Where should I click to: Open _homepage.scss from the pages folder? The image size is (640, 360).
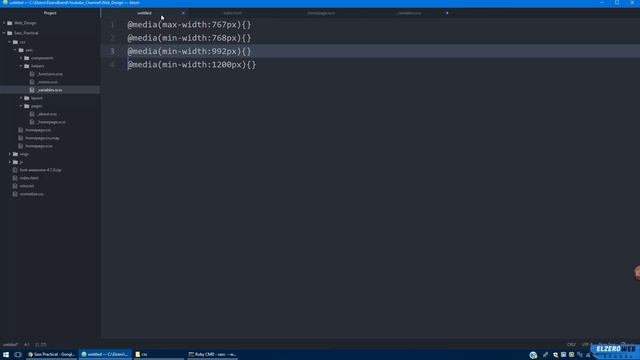click(x=51, y=122)
